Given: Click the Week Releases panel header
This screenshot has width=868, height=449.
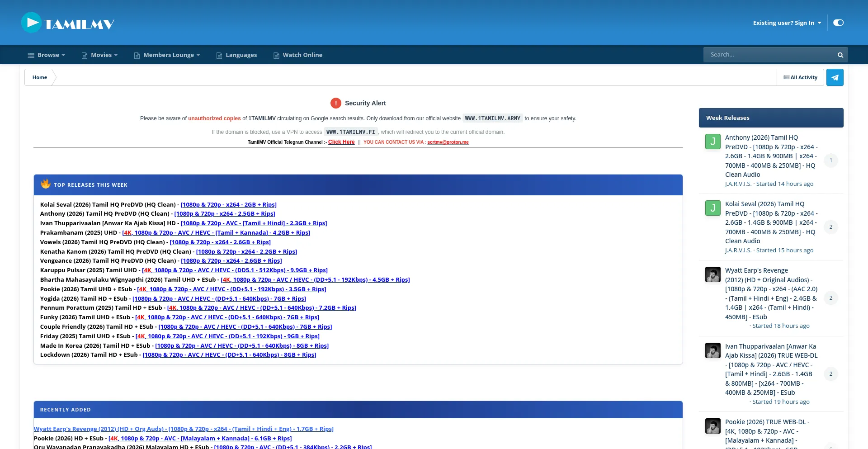Looking at the screenshot, I should pyautogui.click(x=771, y=118).
